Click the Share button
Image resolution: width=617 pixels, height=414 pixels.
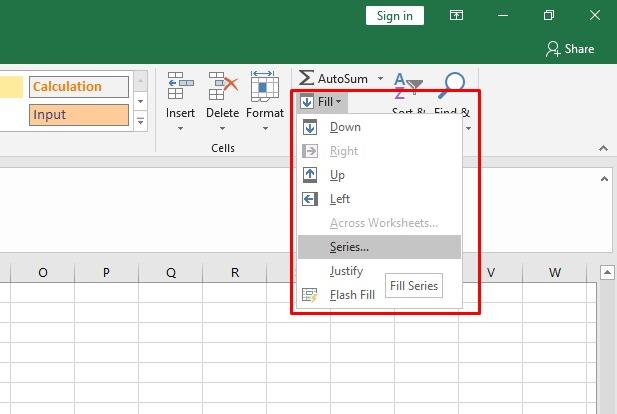[570, 49]
